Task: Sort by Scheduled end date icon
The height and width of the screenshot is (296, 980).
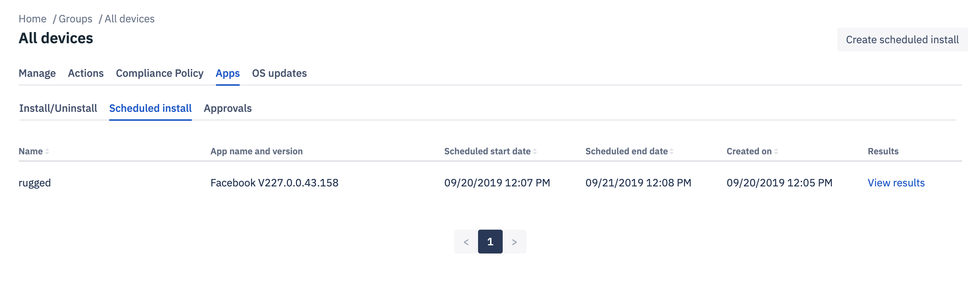Action: pos(672,151)
